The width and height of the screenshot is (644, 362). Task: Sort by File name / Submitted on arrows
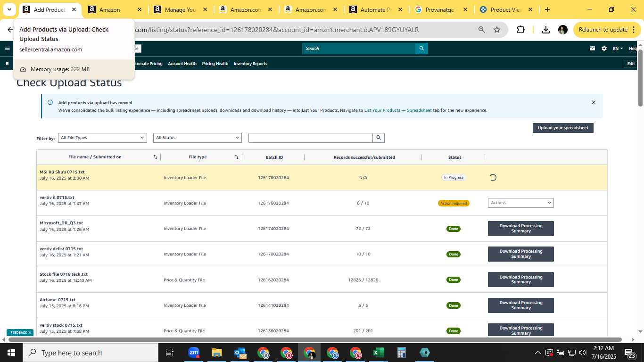155,157
